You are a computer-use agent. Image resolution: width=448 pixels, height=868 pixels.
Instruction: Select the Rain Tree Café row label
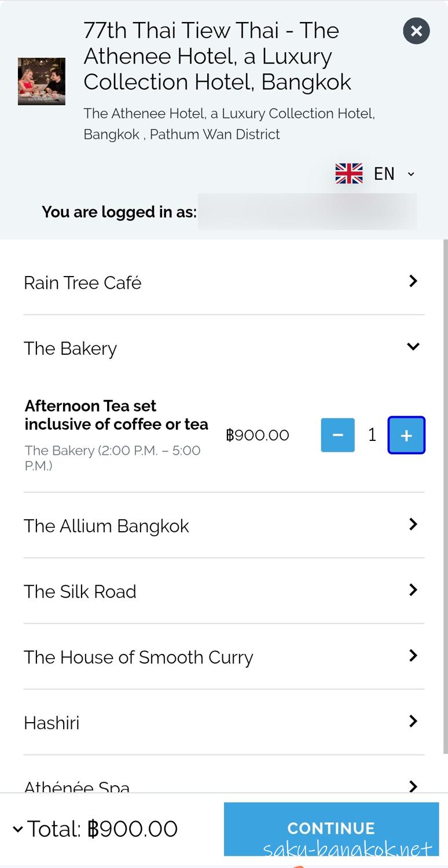[x=83, y=283]
